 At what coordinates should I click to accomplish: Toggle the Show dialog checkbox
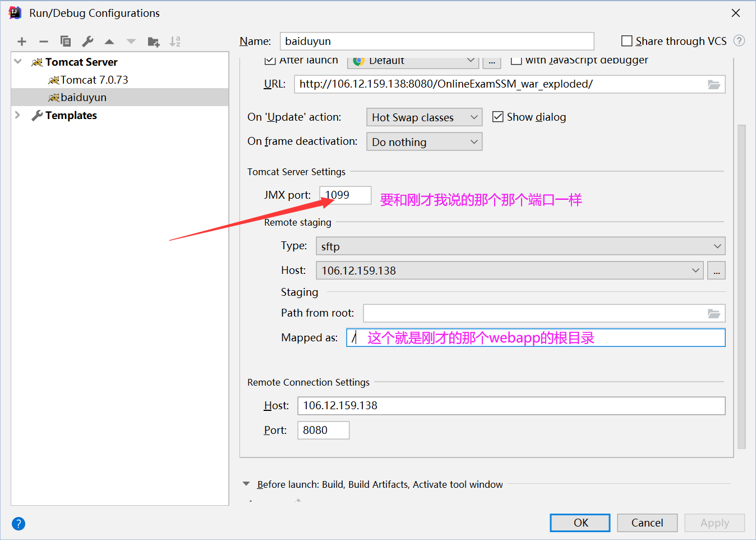pyautogui.click(x=497, y=117)
